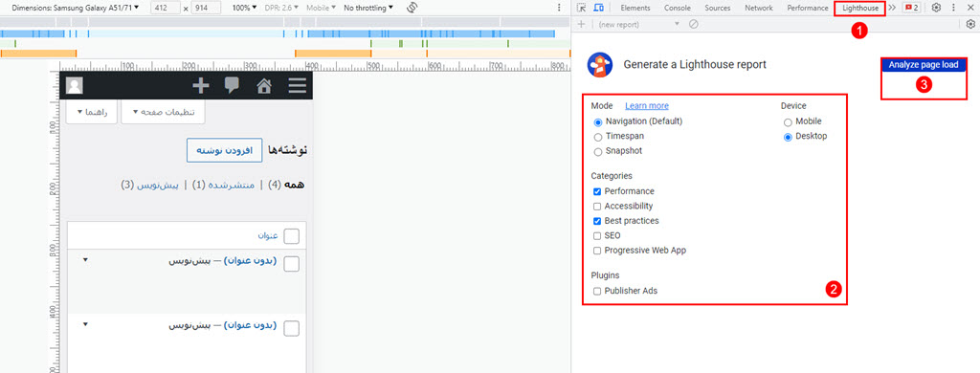This screenshot has width=980, height=373.
Task: Click the WordPress home icon
Action: click(264, 85)
